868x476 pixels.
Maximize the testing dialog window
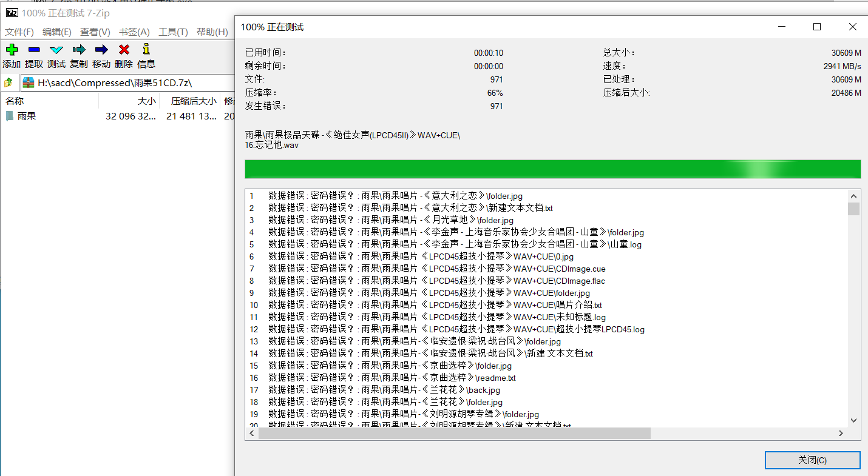click(817, 27)
